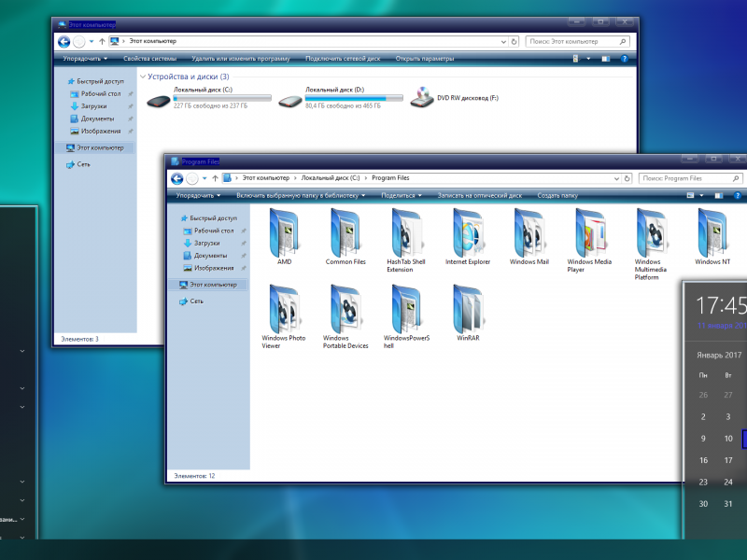The height and width of the screenshot is (560, 747).
Task: Click the forward arrow in Program Files window
Action: 192,178
